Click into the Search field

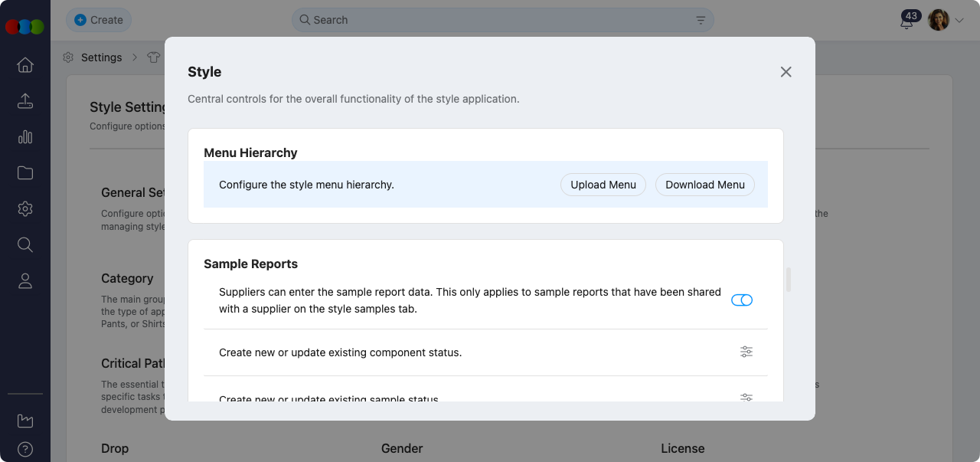pyautogui.click(x=498, y=20)
